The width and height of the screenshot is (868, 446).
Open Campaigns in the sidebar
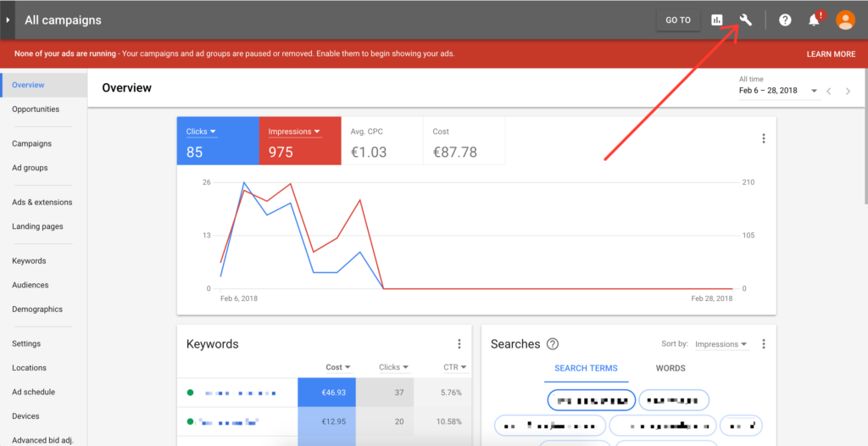click(x=31, y=144)
